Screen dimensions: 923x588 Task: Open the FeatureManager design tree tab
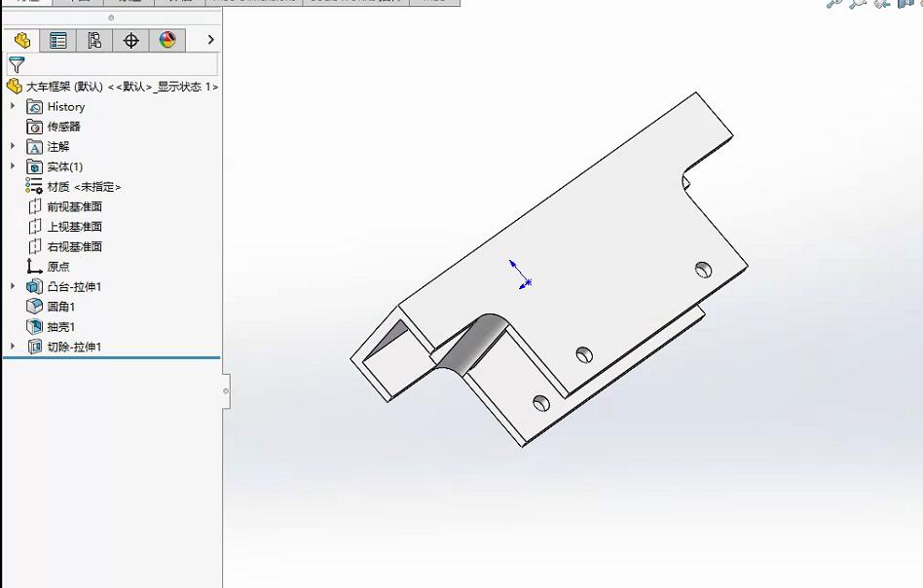pos(22,41)
